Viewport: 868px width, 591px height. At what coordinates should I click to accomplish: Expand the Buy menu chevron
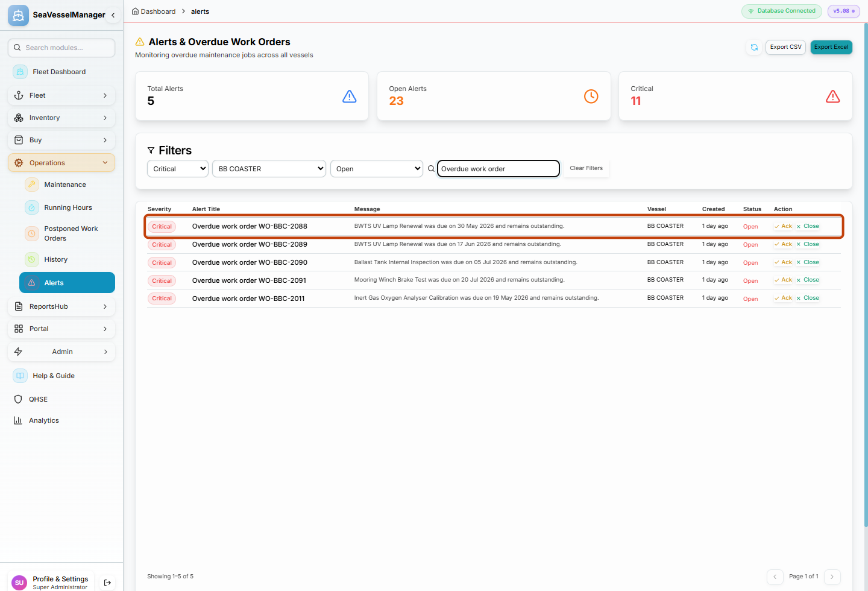[x=105, y=140]
